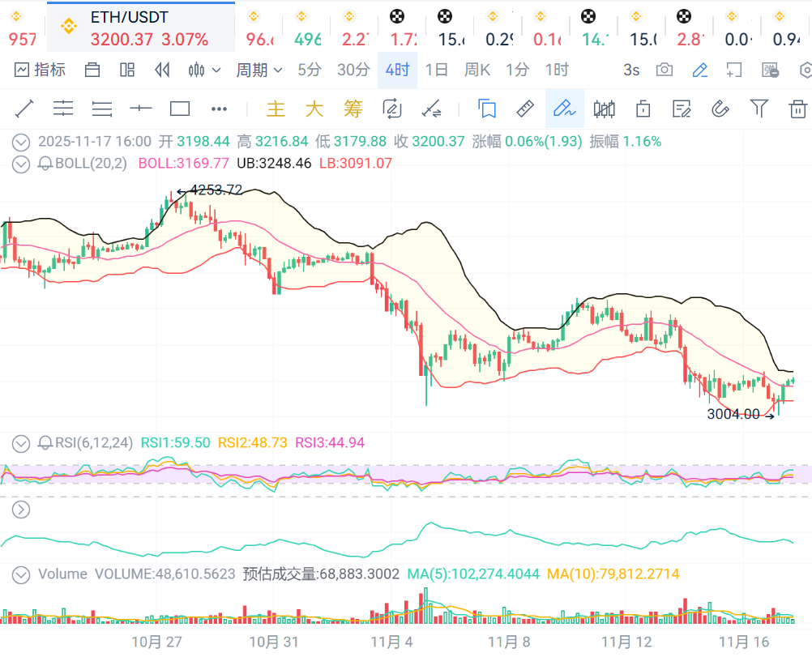Viewport: 812px width, 657px height.
Task: Click the ruler measurement tool
Action: click(x=525, y=109)
